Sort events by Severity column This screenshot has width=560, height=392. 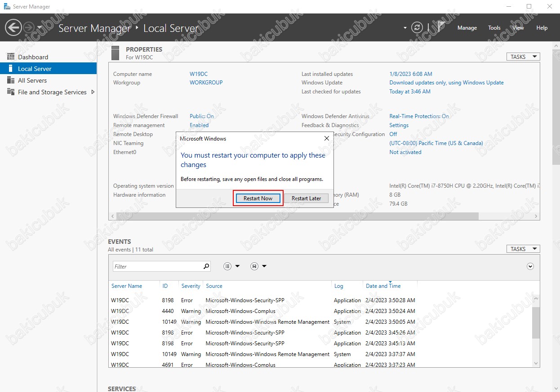191,286
